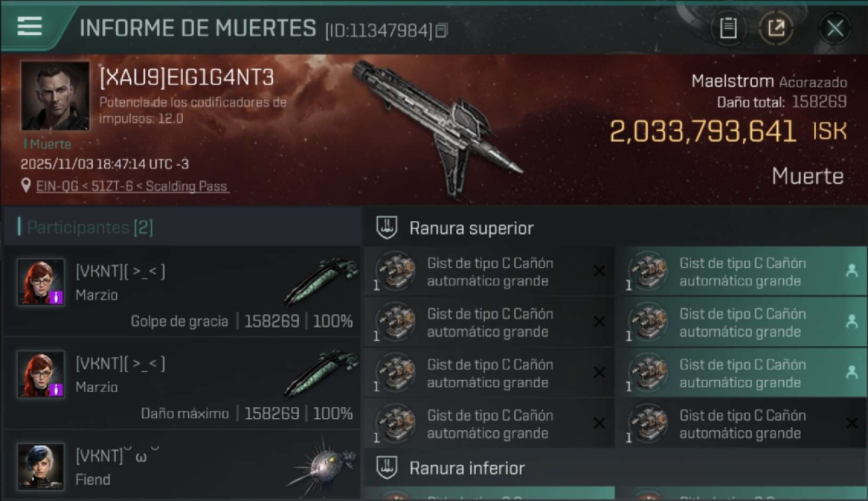Open the Daño máximo Marzio ship icon
This screenshot has width=868, height=501.
[x=320, y=374]
